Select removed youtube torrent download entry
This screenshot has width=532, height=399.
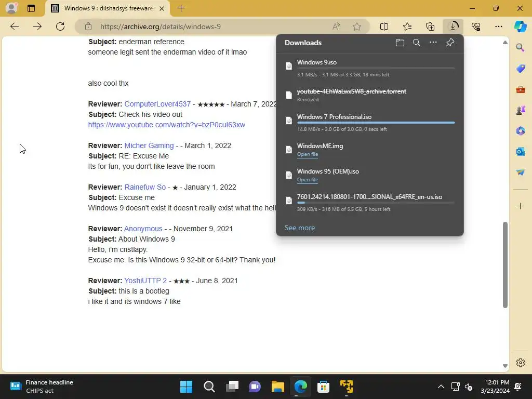click(370, 95)
